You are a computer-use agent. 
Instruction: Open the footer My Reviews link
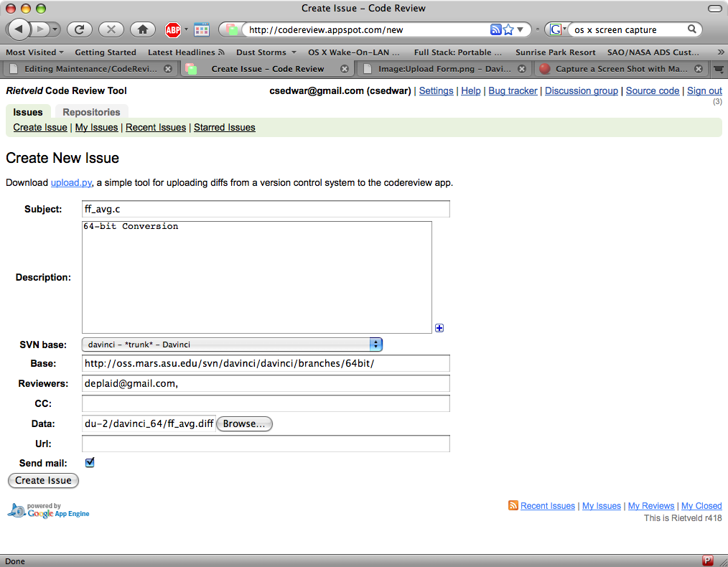[x=651, y=506]
